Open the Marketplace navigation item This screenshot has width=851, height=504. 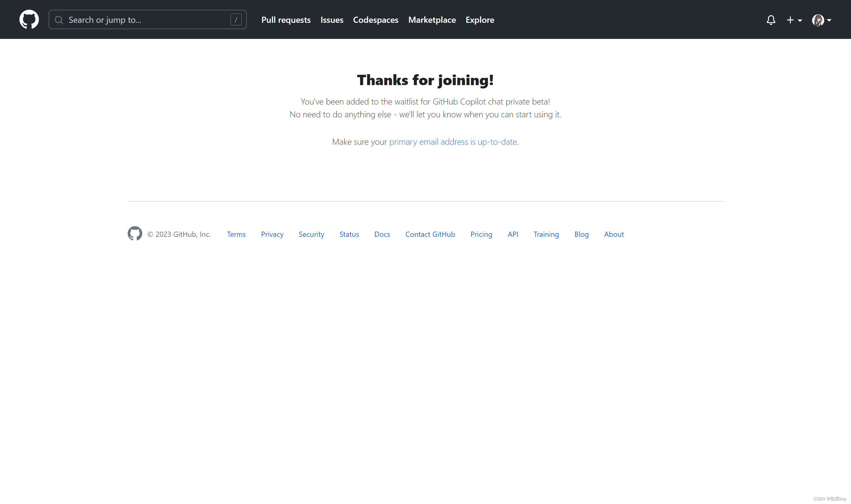[432, 20]
